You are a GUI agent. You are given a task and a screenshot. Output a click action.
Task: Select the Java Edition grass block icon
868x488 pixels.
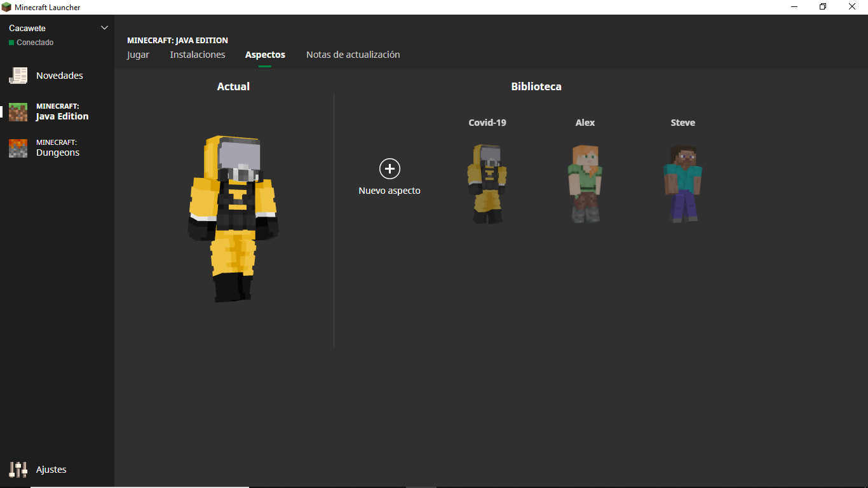(x=18, y=112)
